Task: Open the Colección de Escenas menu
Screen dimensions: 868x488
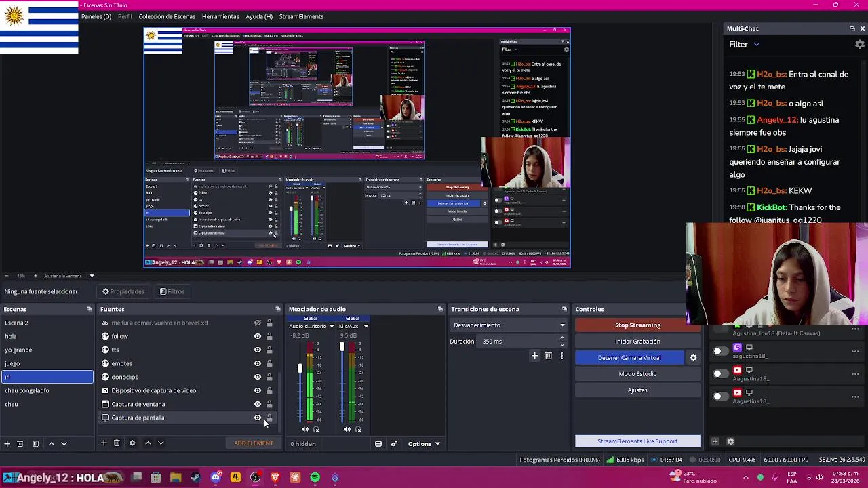Action: (167, 16)
